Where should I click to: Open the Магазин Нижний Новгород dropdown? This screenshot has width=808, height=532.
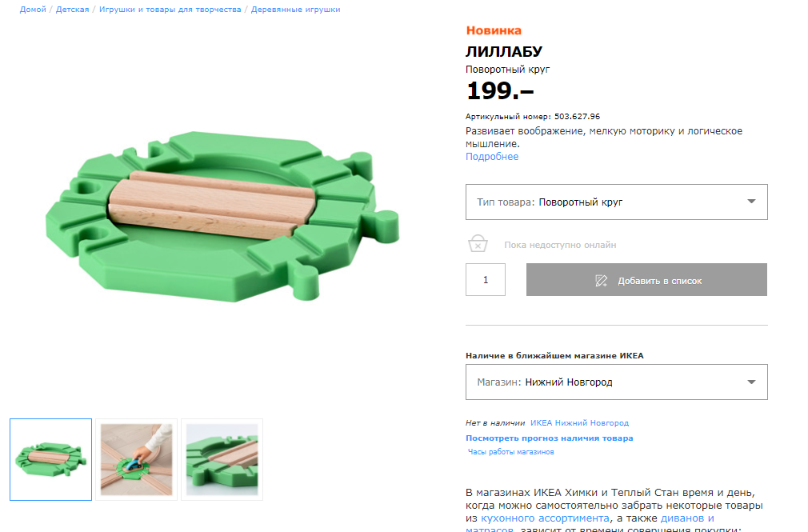click(x=616, y=382)
